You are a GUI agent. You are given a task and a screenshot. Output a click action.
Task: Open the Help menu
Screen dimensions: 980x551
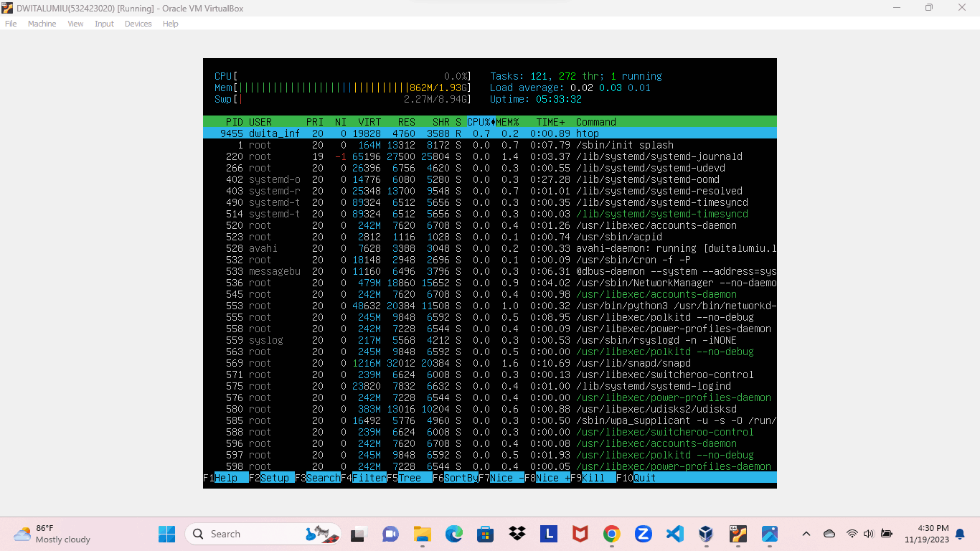(170, 24)
